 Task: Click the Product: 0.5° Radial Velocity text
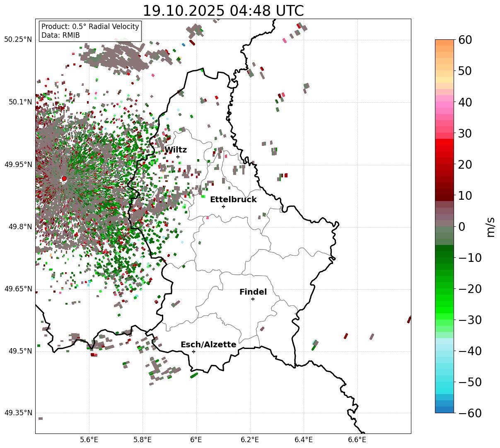90,27
